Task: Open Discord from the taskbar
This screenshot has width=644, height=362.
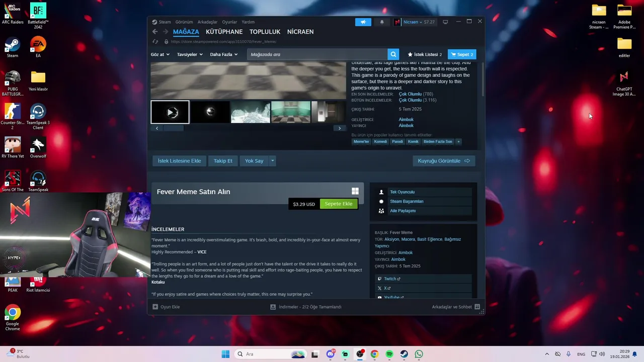Action: point(331,354)
